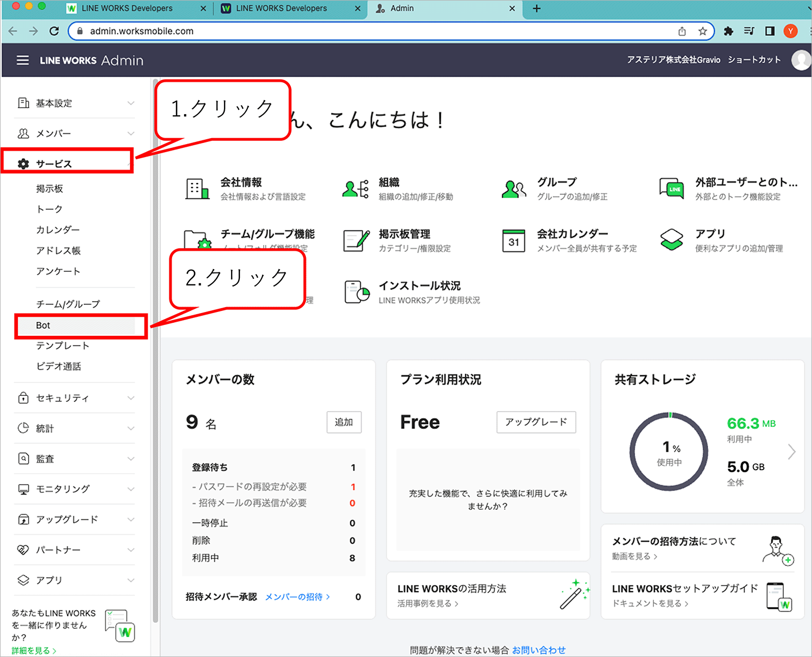Click the 監査 magnifier icon in sidebar
812x657 pixels.
23,458
